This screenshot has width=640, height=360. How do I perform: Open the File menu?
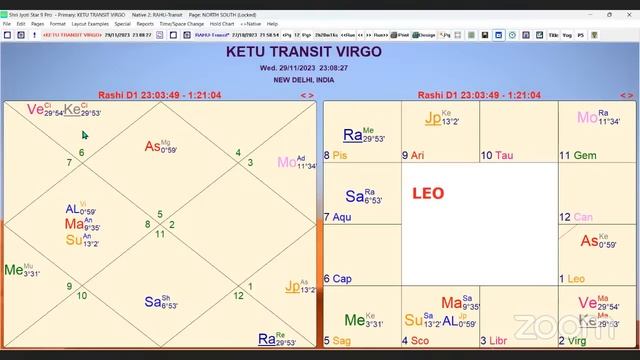pos(7,24)
